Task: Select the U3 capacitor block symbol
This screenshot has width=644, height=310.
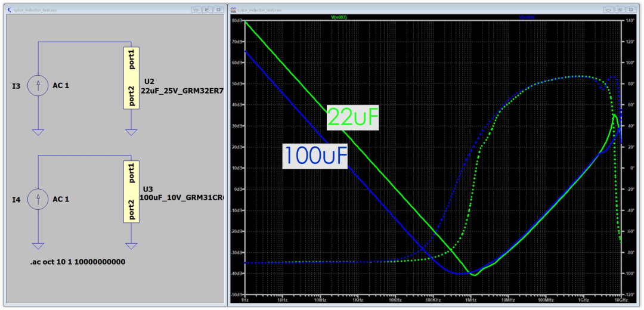Action: click(131, 191)
